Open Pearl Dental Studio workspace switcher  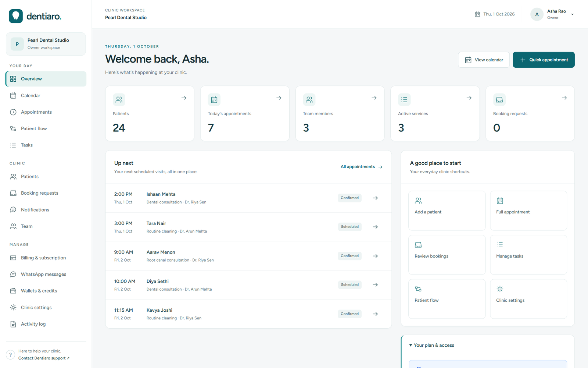(x=46, y=44)
